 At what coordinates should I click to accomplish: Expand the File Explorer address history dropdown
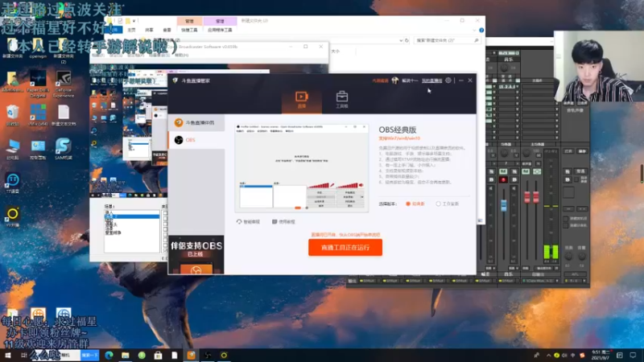click(401, 40)
